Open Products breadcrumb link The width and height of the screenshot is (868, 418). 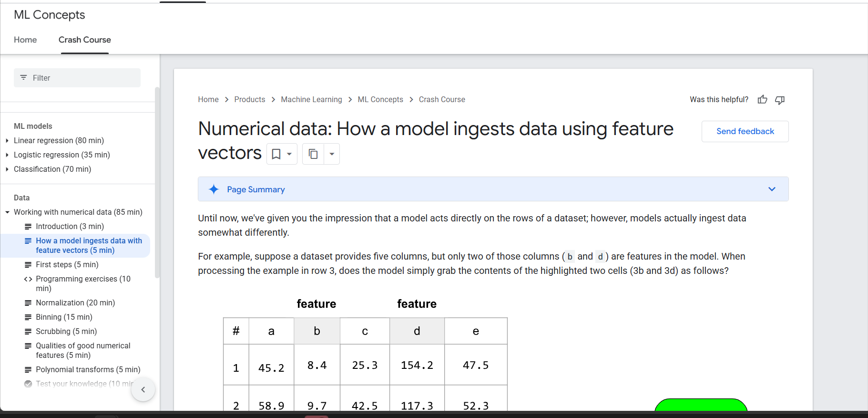coord(250,99)
